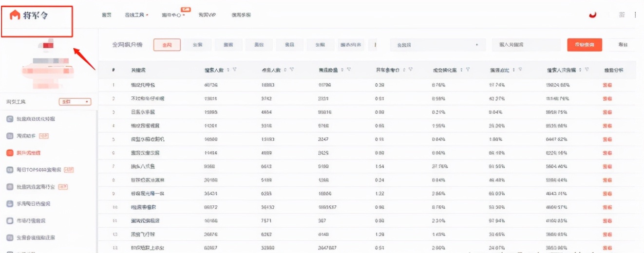
Task: Filter the fourth numeric column via funnel icon
Action: pos(410,70)
